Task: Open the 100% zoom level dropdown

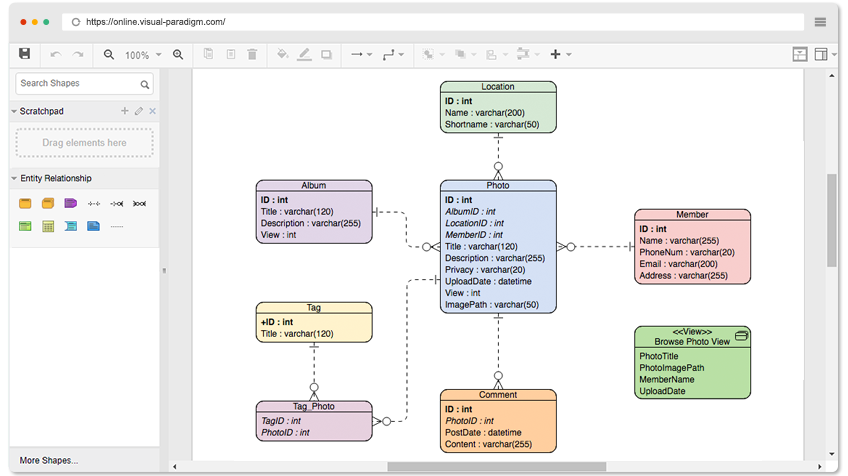Action: coord(158,55)
